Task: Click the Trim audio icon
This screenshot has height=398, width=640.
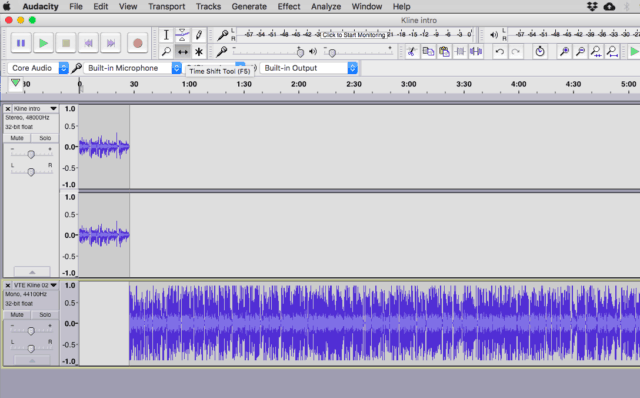Action: click(x=460, y=52)
